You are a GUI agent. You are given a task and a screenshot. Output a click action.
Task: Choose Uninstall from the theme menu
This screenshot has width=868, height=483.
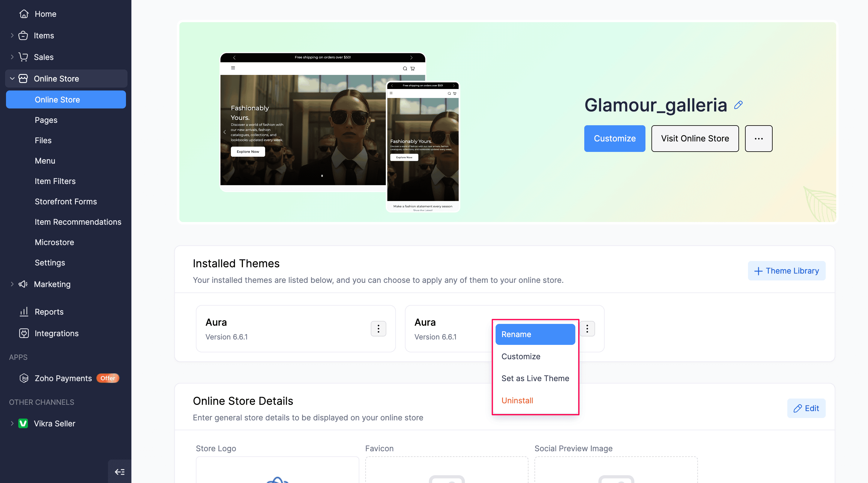[535, 401]
